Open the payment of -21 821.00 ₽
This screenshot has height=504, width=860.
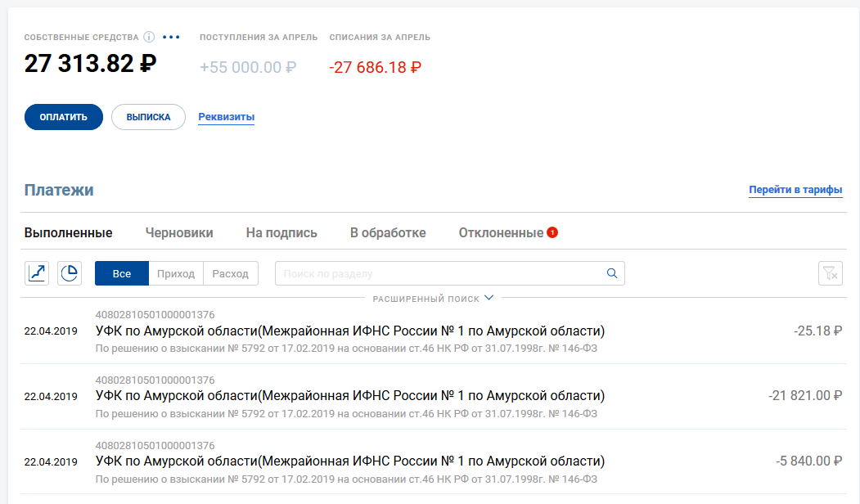pyautogui.click(x=349, y=396)
